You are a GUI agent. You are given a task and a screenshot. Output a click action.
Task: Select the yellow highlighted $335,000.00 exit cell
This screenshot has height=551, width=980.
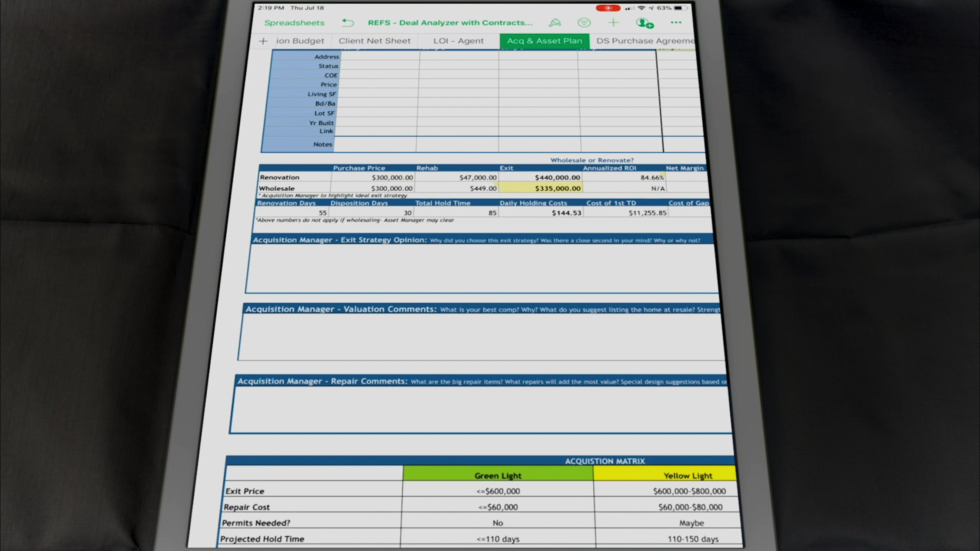click(541, 188)
